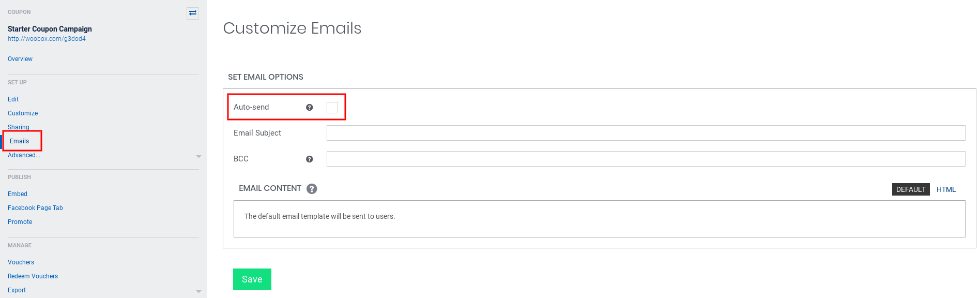Expand the Export section arrow

(x=198, y=291)
